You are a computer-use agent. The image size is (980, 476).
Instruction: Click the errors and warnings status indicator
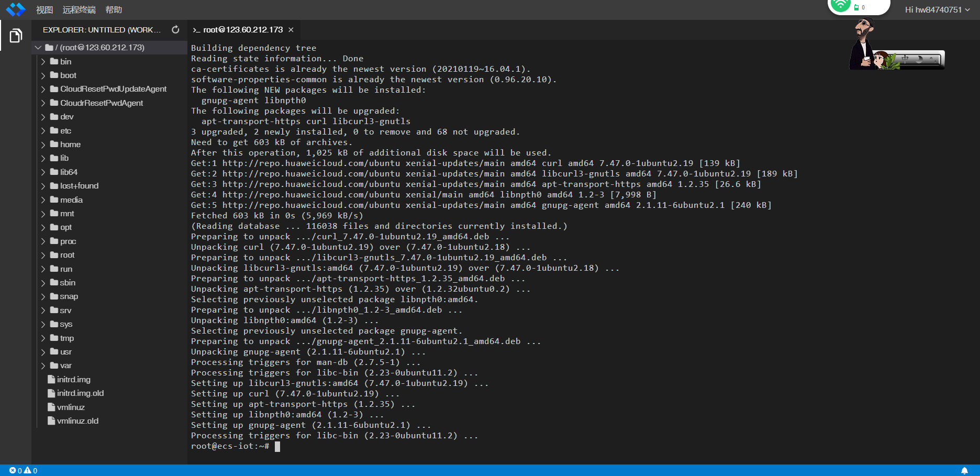click(x=24, y=471)
